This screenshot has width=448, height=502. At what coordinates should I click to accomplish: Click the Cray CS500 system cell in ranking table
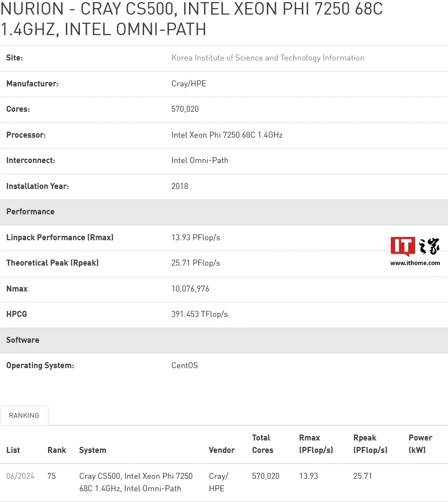coord(136,482)
